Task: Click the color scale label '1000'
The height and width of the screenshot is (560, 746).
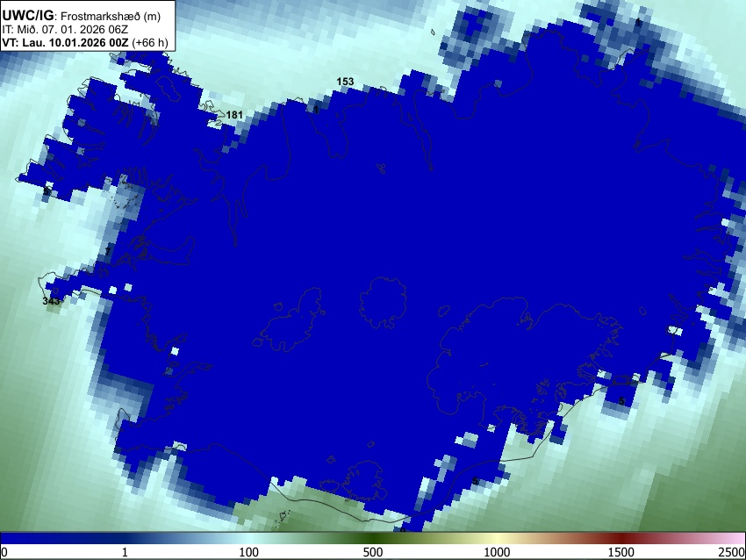Action: point(497,552)
